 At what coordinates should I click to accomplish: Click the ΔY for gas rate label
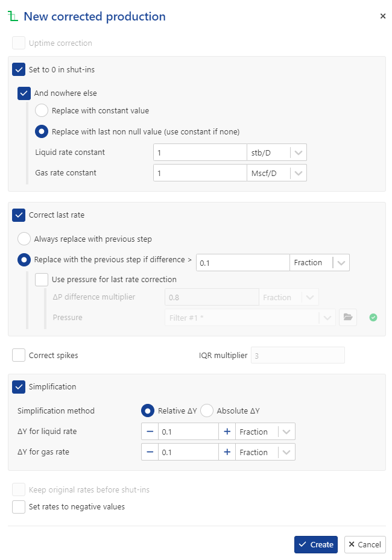point(43,451)
